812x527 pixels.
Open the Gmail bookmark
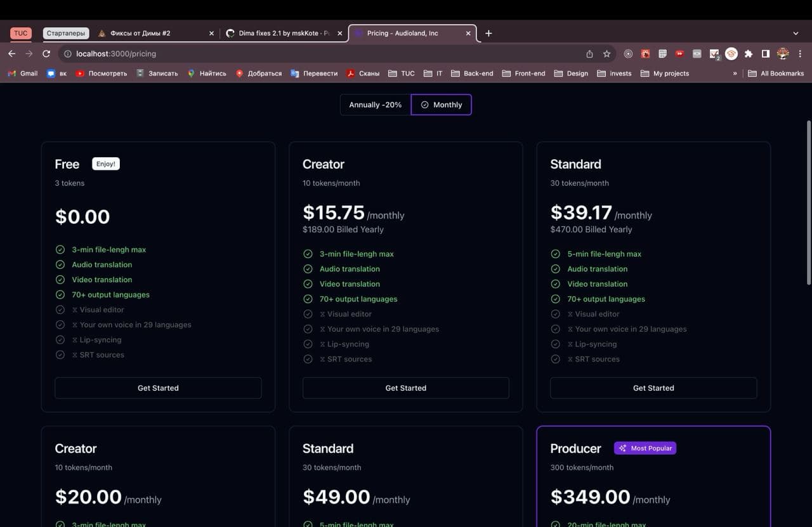point(23,74)
